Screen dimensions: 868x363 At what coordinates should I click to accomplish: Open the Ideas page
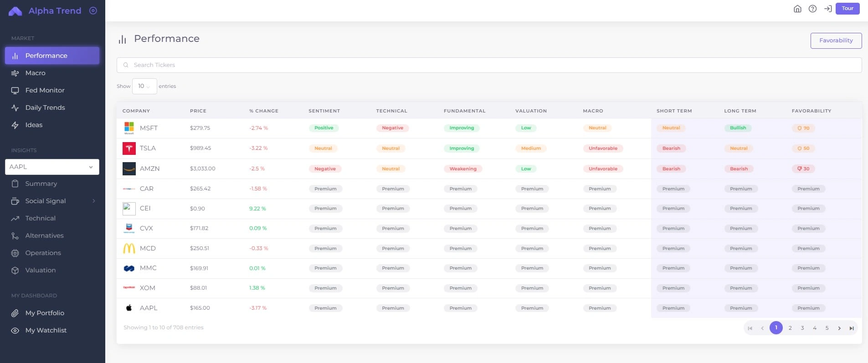coord(34,125)
